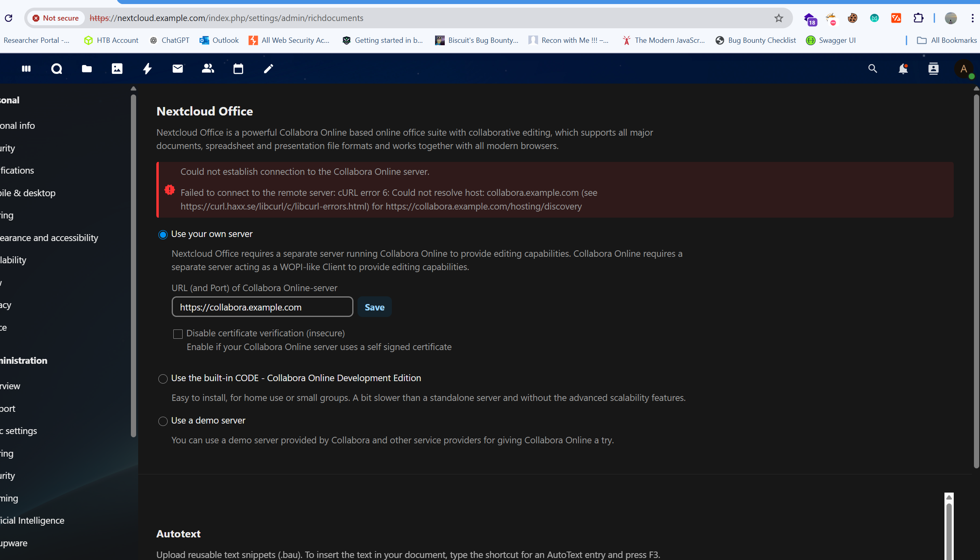Image resolution: width=980 pixels, height=560 pixels.
Task: Click the sidebar vertical scrollbar
Action: point(134,266)
